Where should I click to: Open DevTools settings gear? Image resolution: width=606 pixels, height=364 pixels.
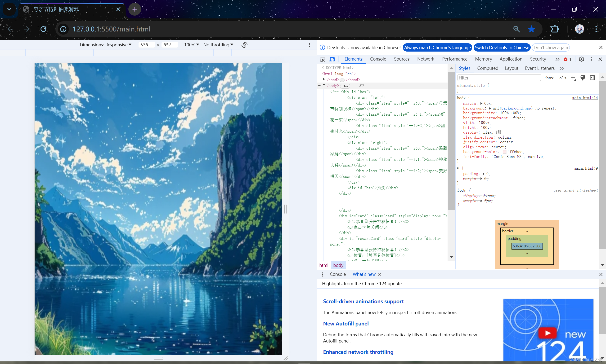581,59
